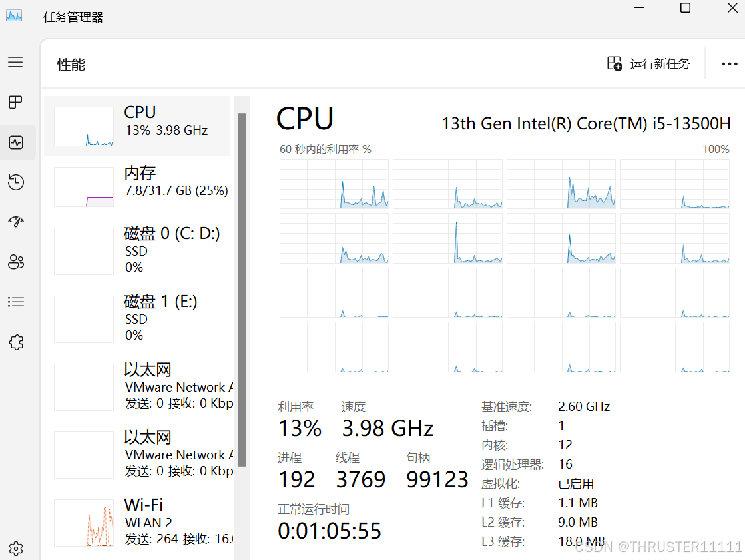Click the 99123 handles count
The image size is (745, 560).
(437, 479)
